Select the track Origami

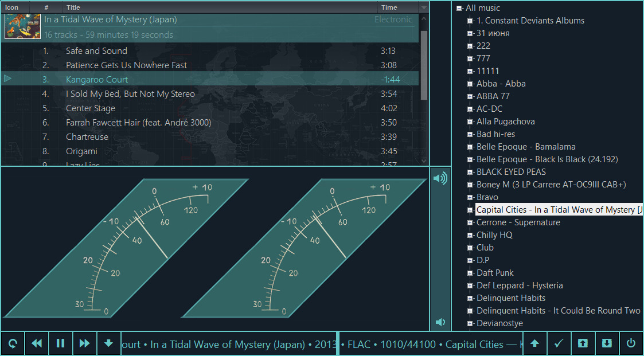coord(210,151)
